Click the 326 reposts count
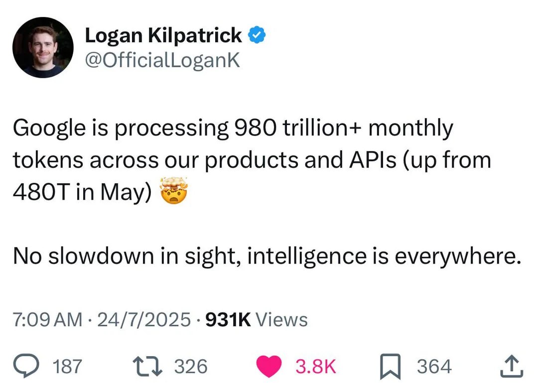The height and width of the screenshot is (392, 538). [191, 367]
